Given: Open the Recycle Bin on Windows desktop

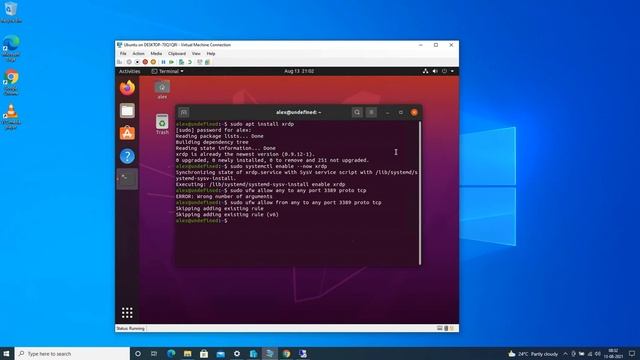Looking at the screenshot, I should pos(11,12).
